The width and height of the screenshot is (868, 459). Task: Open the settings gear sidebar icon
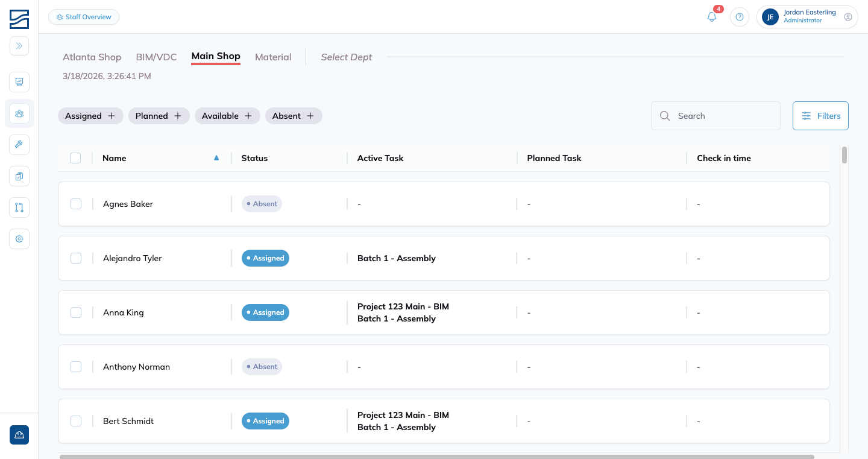[19, 239]
